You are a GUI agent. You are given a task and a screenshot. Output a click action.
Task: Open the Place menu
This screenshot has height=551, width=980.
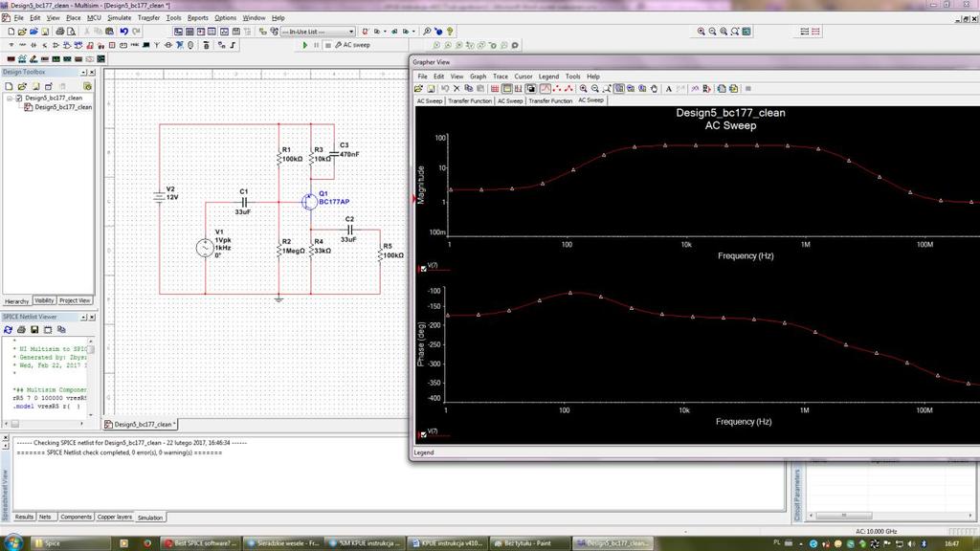click(73, 17)
